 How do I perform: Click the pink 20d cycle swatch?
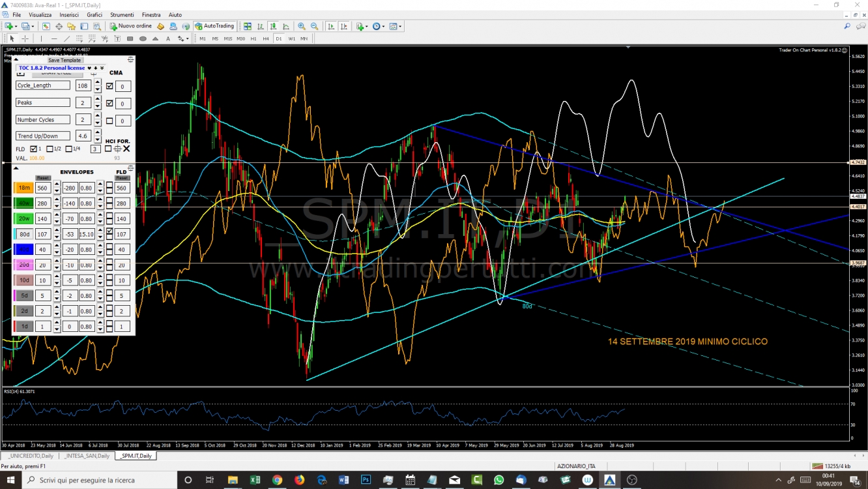(23, 265)
